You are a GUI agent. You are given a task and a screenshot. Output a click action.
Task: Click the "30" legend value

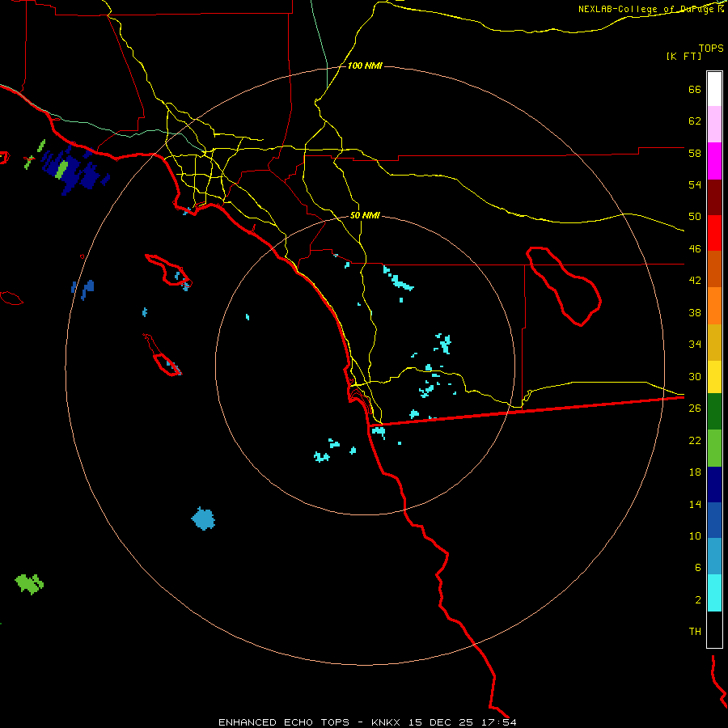pyautogui.click(x=695, y=376)
